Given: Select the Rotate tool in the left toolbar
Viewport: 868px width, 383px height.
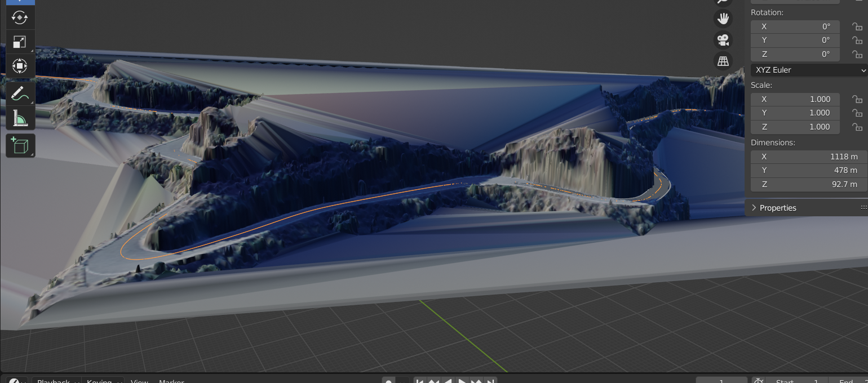Looking at the screenshot, I should 20,17.
